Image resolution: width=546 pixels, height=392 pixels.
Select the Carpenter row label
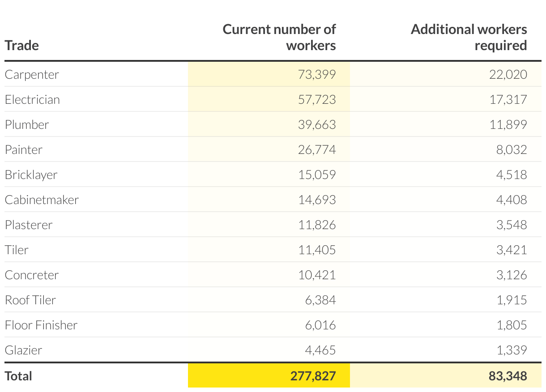coord(32,75)
